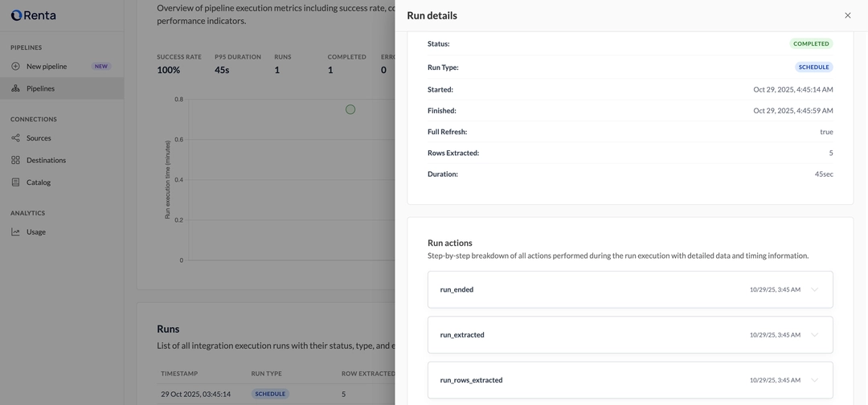
Task: Click the Catalog book icon
Action: 15,182
